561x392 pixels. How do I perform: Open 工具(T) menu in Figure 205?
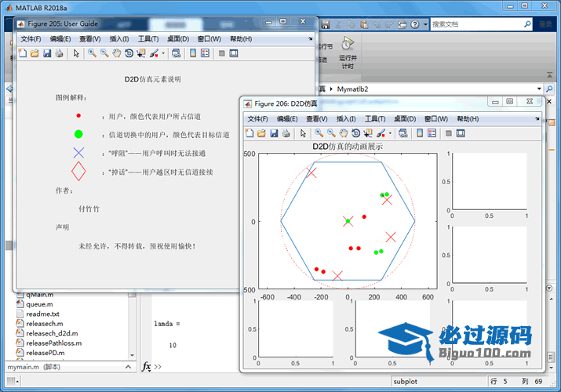(148, 39)
